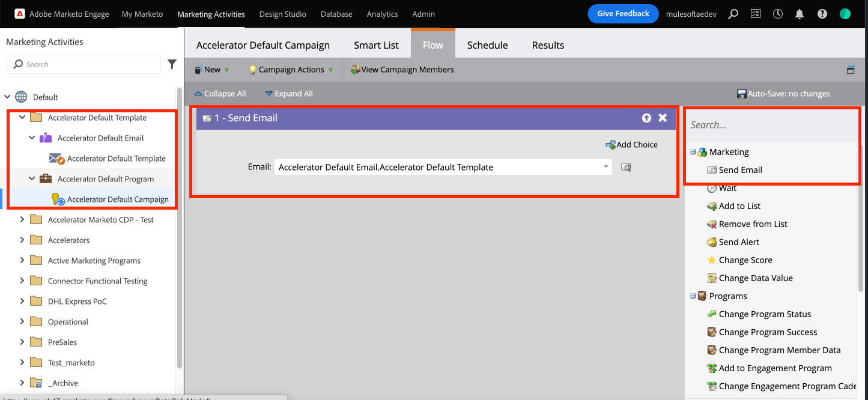The width and height of the screenshot is (868, 400).
Task: Move the Send Email step up
Action: pyautogui.click(x=646, y=118)
